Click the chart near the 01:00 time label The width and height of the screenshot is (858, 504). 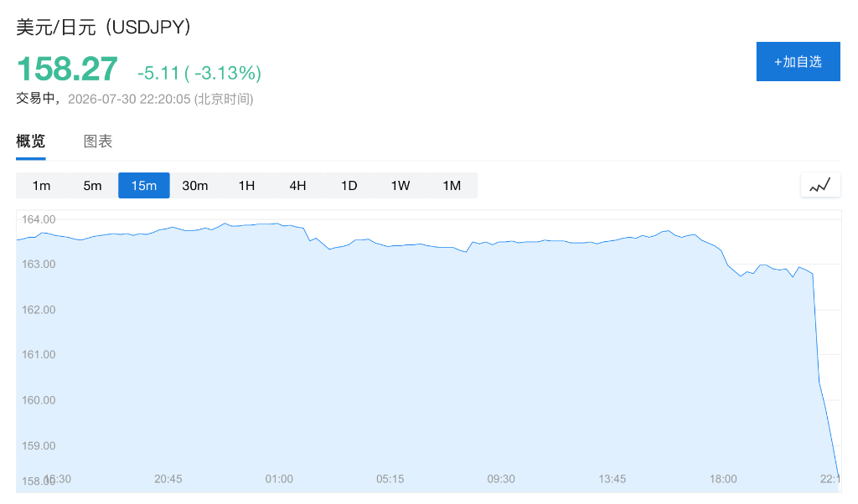279,479
